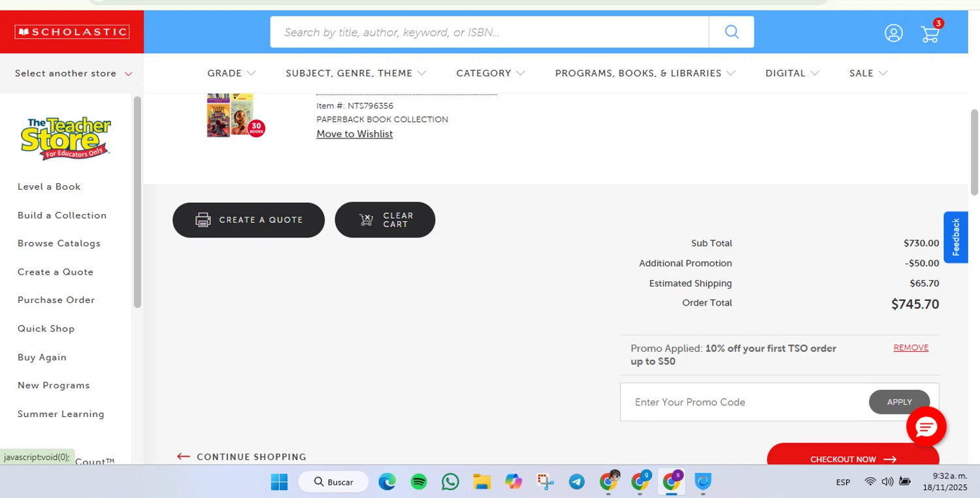The image size is (980, 498).
Task: Open File Explorer from taskbar
Action: point(482,482)
